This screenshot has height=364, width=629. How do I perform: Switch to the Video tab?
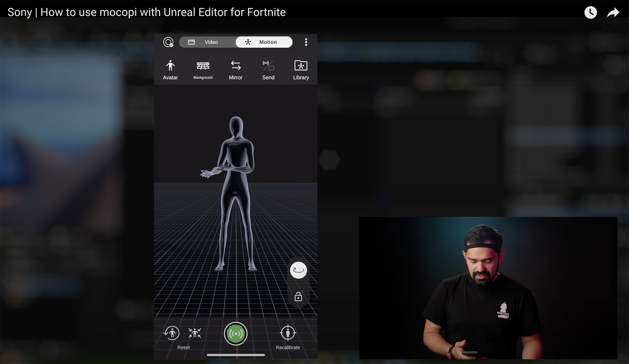point(207,42)
